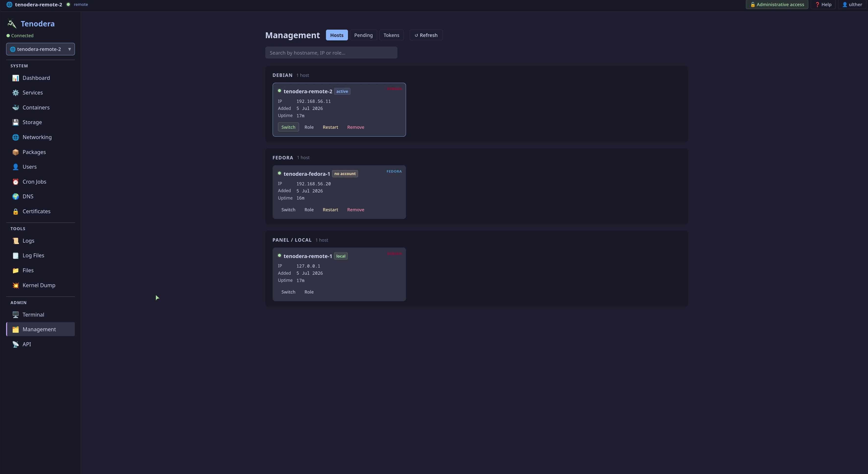
Task: Click the host selector dropdown arrow
Action: tap(69, 49)
